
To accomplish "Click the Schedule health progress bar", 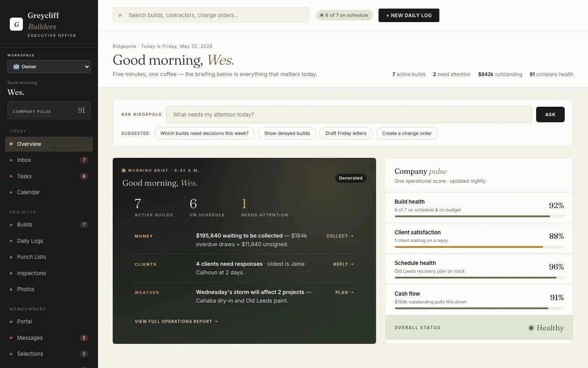I will [479, 278].
